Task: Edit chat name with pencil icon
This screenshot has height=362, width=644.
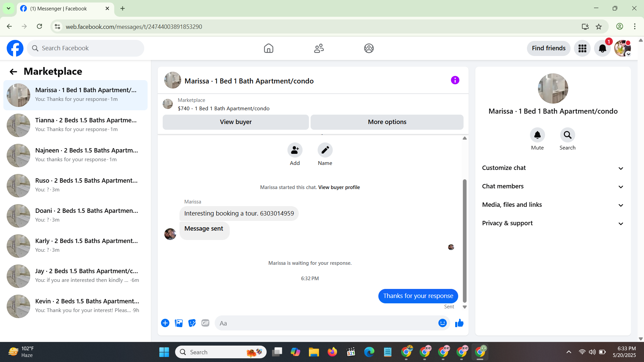Action: point(325,150)
